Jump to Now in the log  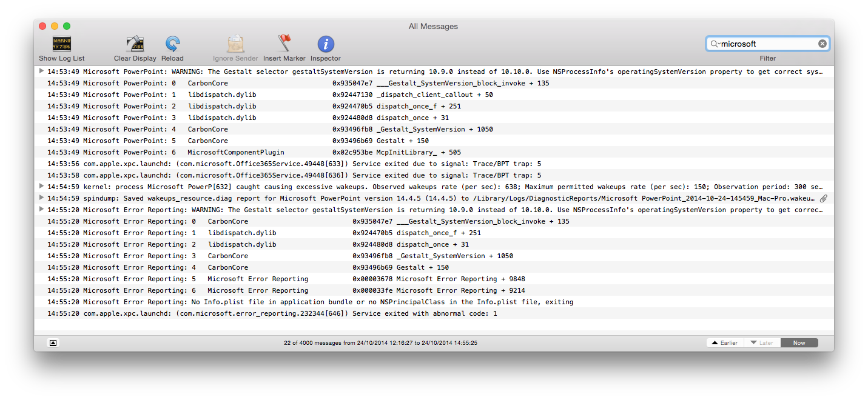coord(799,343)
